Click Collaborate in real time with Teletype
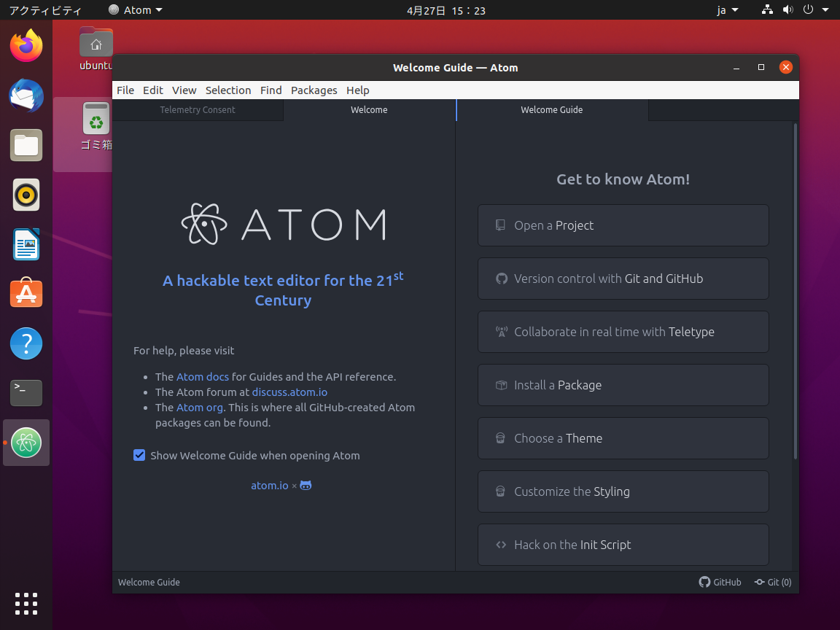840x630 pixels. point(623,331)
